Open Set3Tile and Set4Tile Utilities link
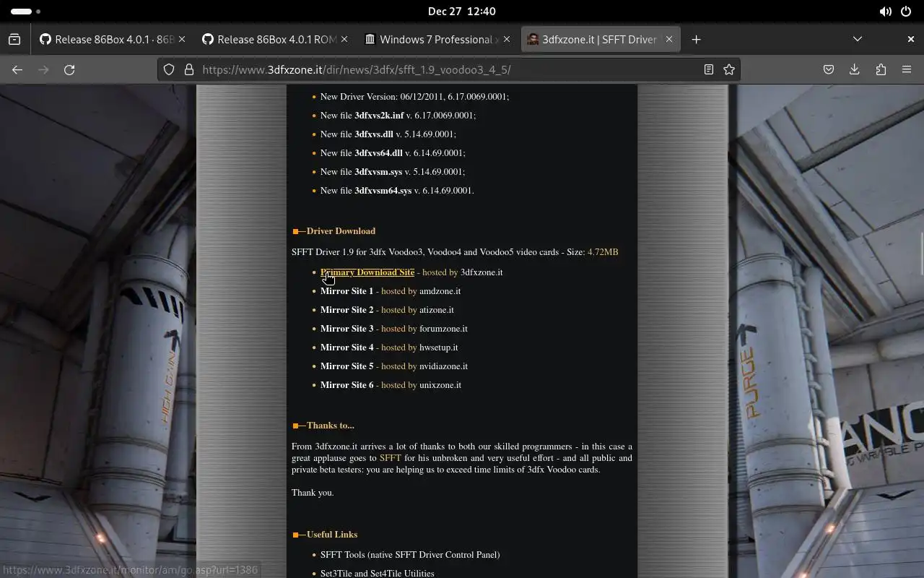 pos(378,573)
